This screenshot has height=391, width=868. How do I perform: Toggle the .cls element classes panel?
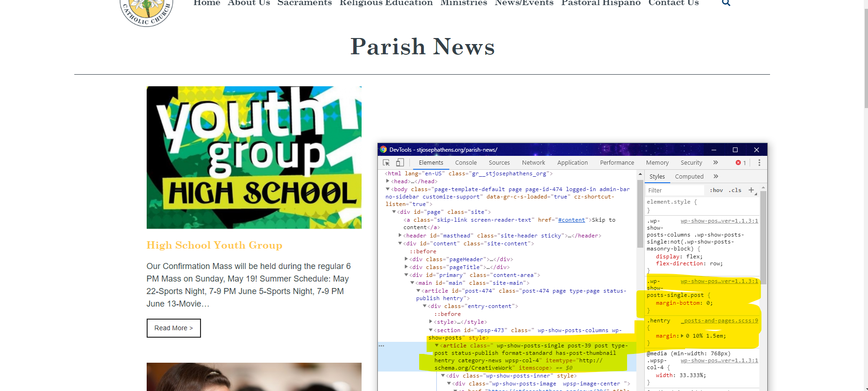tap(735, 190)
